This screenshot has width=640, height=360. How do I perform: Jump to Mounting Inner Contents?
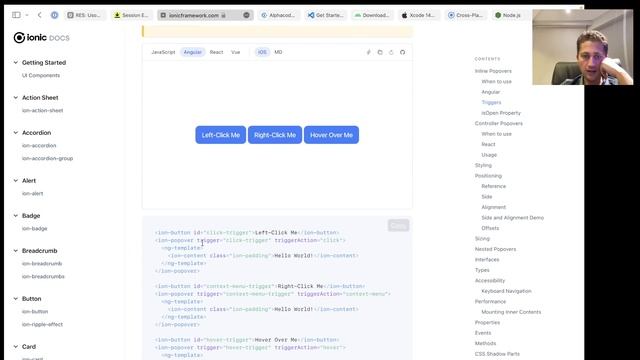pos(511,312)
